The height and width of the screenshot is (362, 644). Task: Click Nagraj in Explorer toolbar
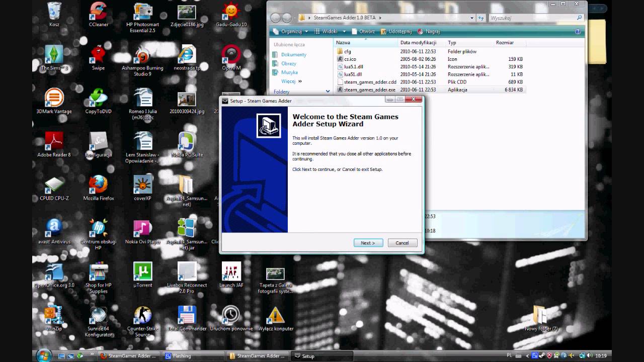(429, 31)
